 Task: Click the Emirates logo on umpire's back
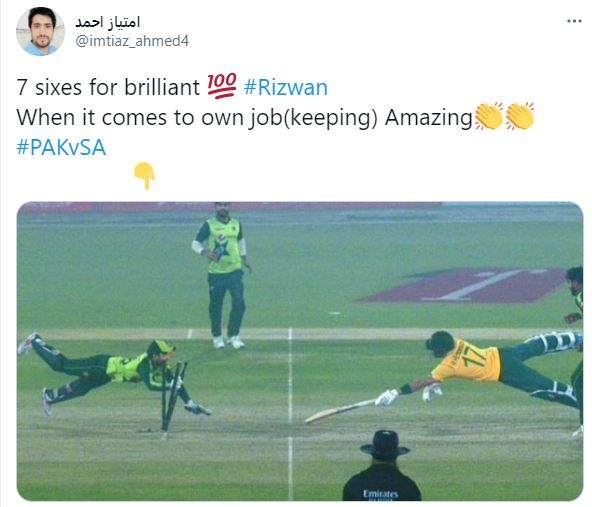[x=381, y=494]
